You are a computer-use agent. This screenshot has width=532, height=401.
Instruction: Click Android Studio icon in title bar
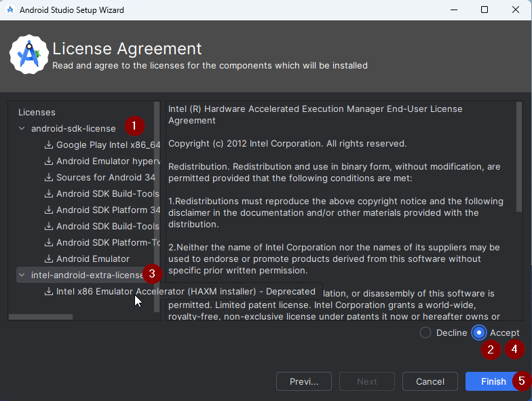(x=10, y=9)
